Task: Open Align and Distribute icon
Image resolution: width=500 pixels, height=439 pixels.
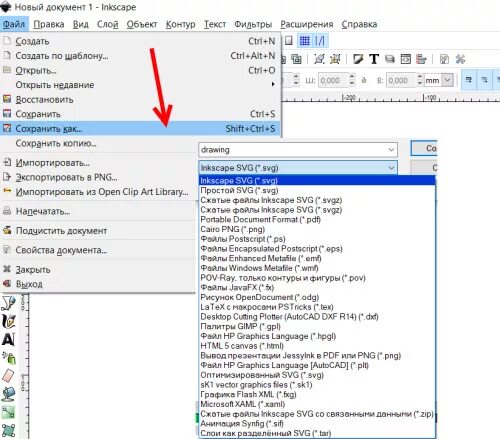Action: (422, 59)
